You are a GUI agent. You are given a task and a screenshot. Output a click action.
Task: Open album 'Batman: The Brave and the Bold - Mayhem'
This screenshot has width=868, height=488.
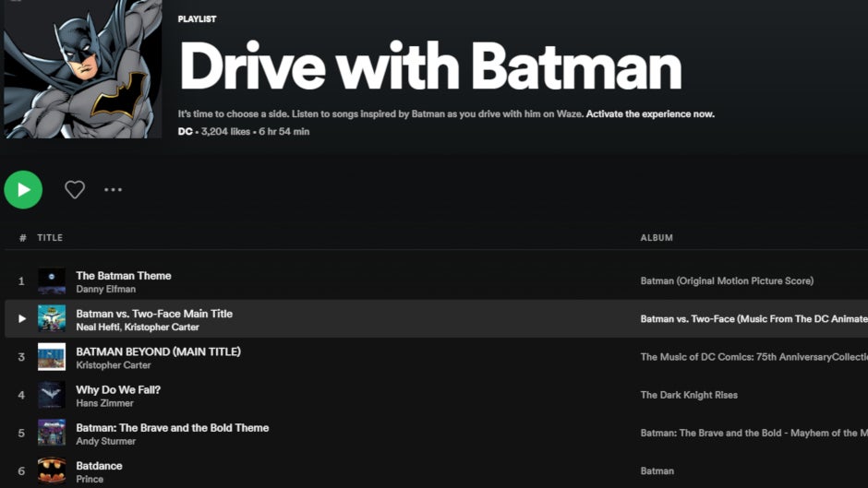click(754, 434)
